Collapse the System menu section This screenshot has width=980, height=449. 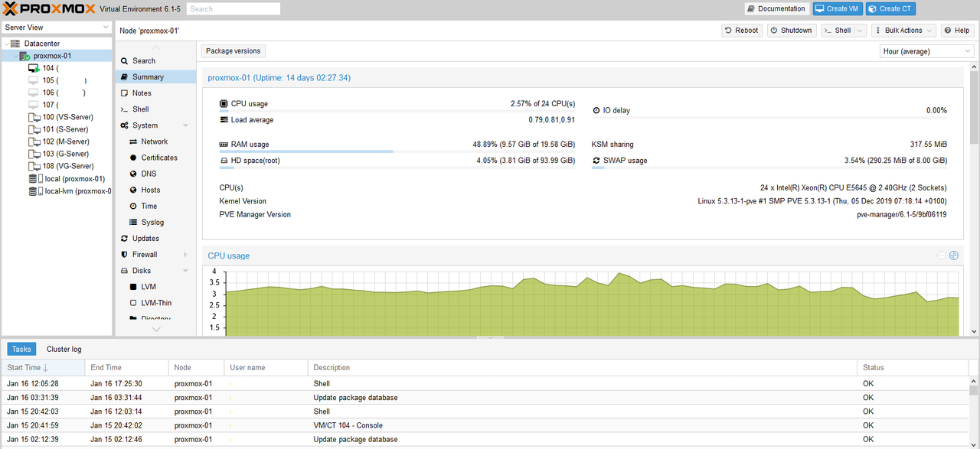[185, 125]
